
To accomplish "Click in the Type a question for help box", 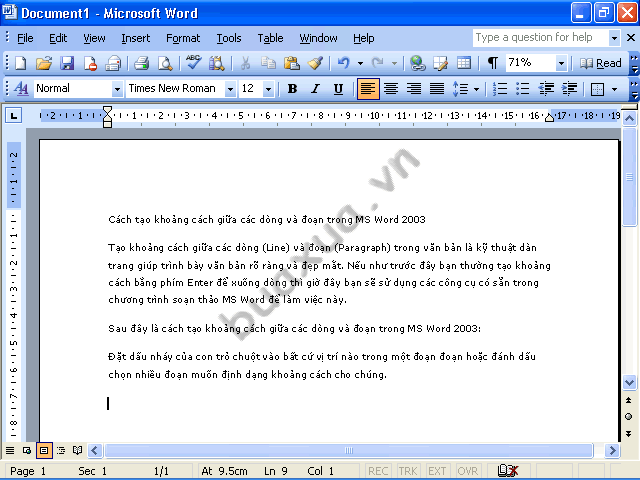I will [x=541, y=38].
